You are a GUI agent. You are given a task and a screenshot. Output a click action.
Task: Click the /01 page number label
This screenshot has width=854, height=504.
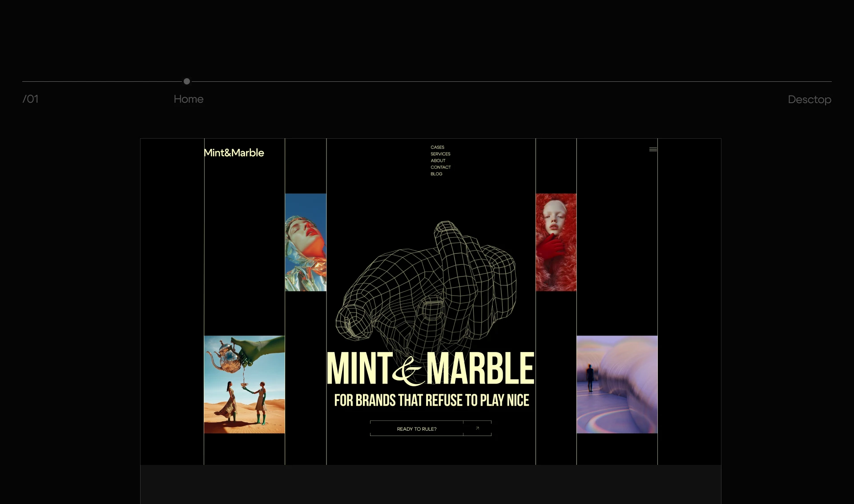(x=31, y=99)
